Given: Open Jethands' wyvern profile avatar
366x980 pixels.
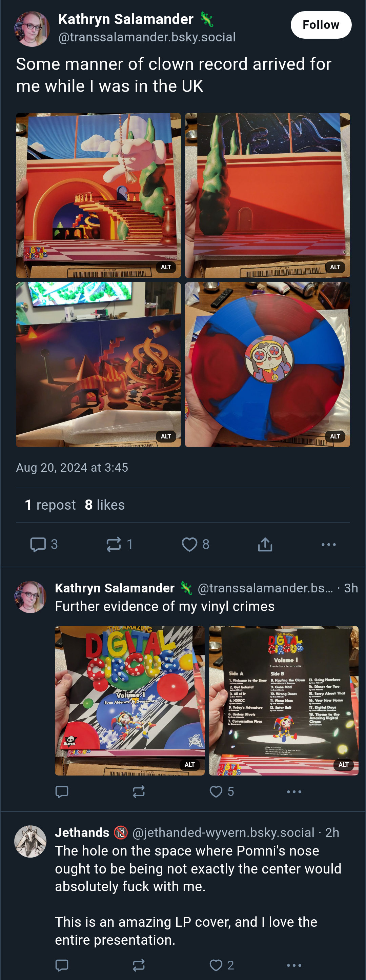Looking at the screenshot, I should [x=30, y=841].
